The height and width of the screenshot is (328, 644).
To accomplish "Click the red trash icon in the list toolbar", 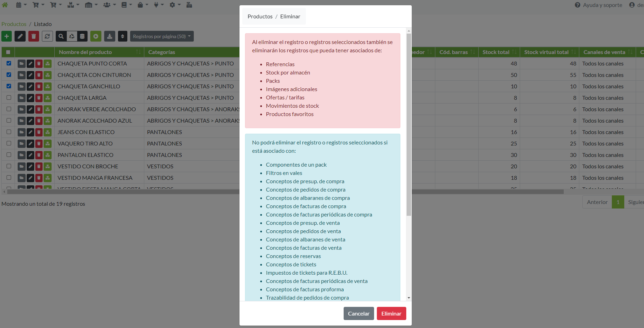I will (x=34, y=36).
